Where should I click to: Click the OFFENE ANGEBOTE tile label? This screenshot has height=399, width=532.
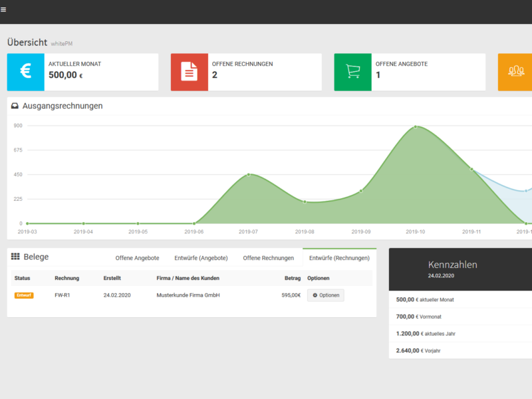402,64
